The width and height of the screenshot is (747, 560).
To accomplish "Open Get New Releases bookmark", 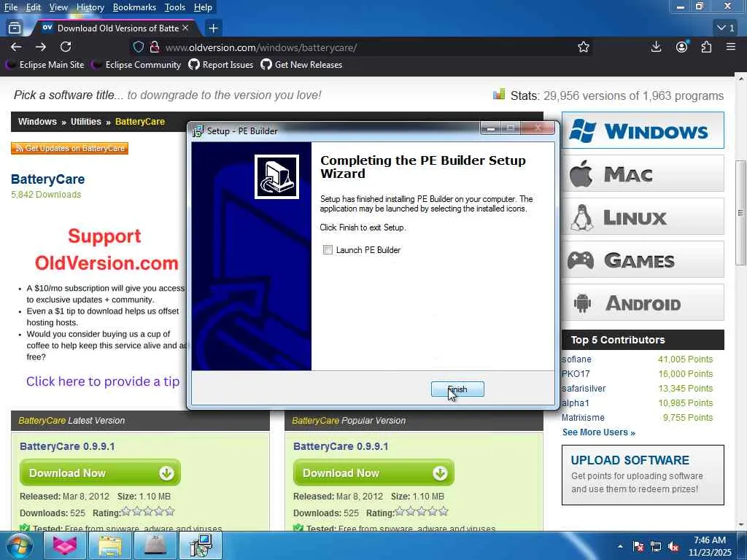I will [301, 65].
